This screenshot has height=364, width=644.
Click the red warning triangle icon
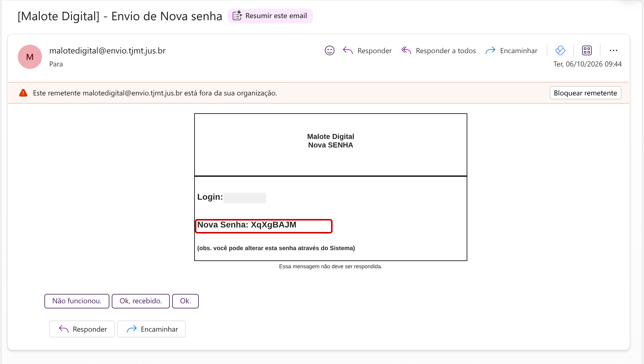coord(23,93)
